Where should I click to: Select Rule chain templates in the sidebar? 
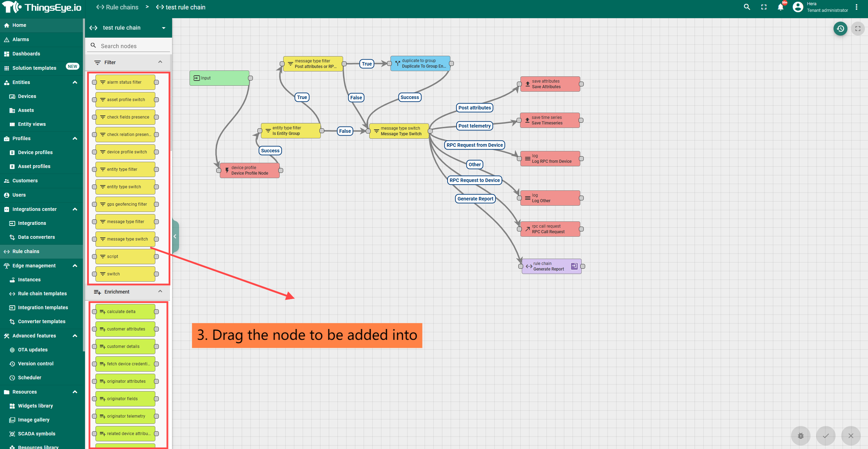tap(42, 294)
